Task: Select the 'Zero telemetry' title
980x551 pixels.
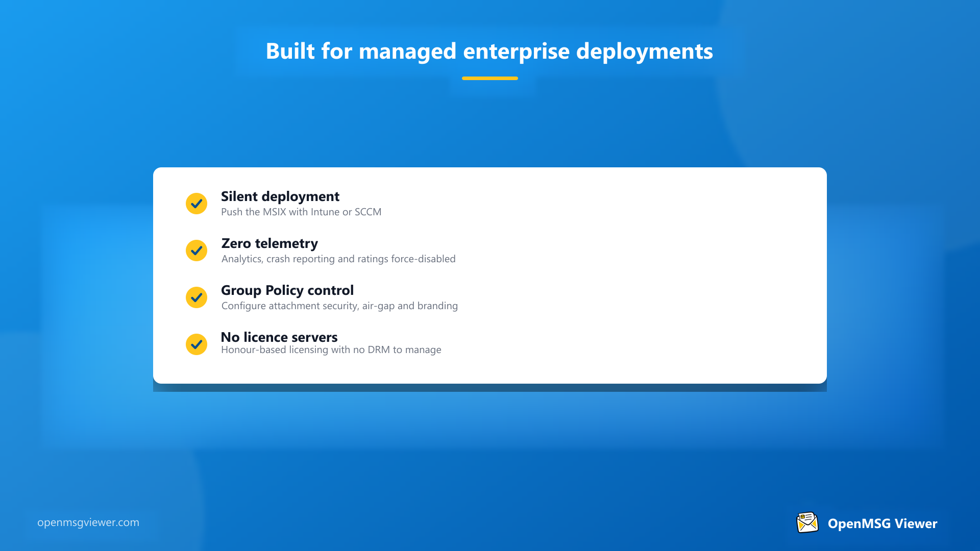Action: (x=269, y=243)
